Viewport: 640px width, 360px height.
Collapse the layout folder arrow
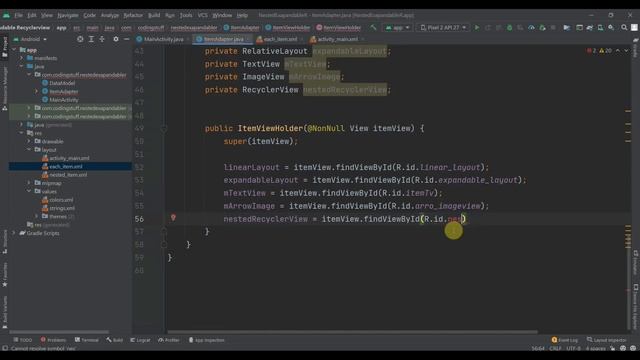(x=29, y=150)
